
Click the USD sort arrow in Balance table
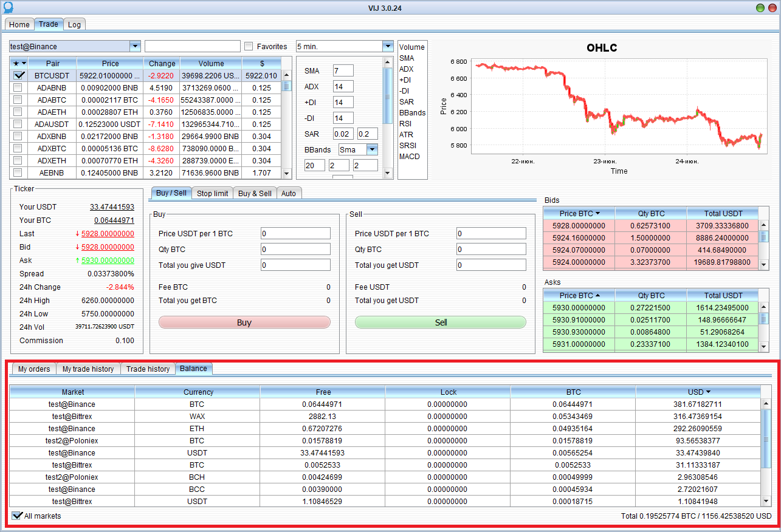pos(708,392)
